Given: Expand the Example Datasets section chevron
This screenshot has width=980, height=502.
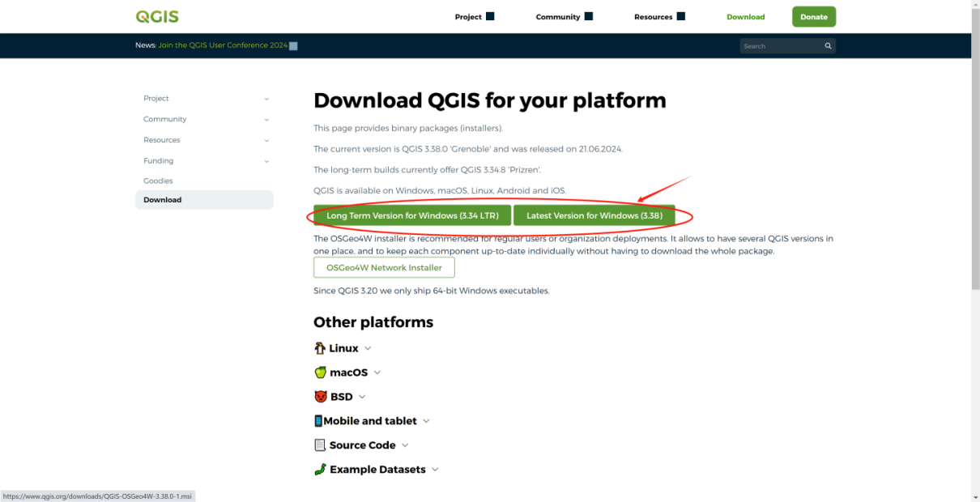Looking at the screenshot, I should [x=435, y=470].
